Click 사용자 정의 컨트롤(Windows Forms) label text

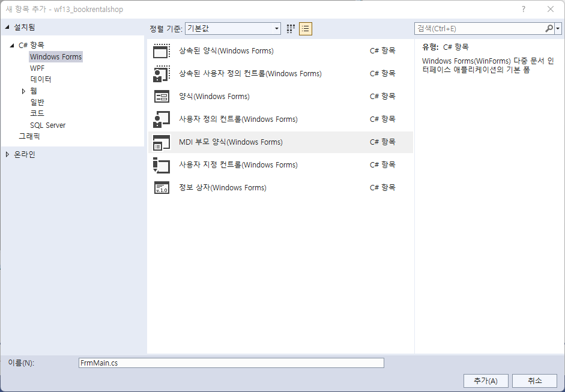point(238,119)
